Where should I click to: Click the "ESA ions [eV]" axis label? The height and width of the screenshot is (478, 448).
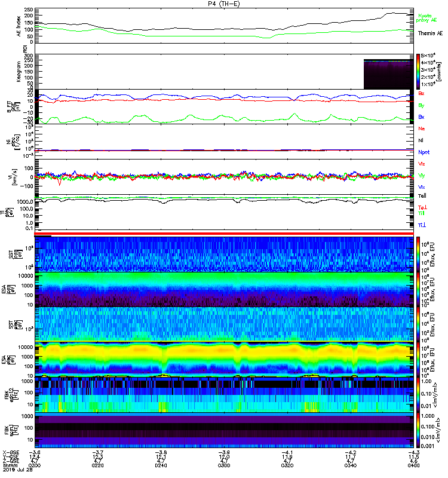7,289
